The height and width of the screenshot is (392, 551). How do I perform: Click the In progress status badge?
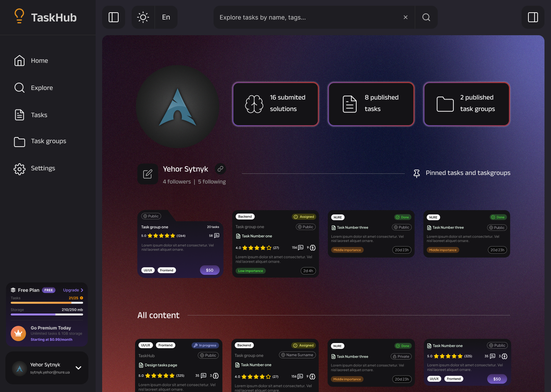click(x=205, y=345)
